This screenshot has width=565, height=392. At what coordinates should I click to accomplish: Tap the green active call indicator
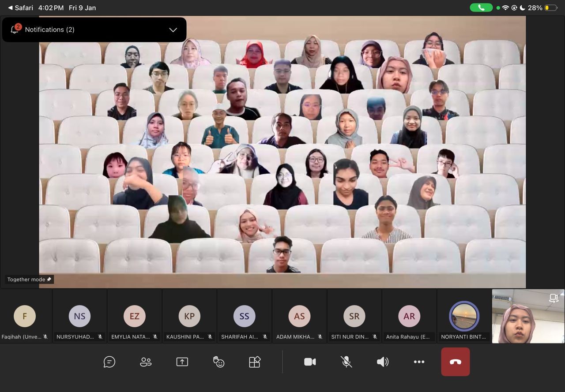pos(481,8)
